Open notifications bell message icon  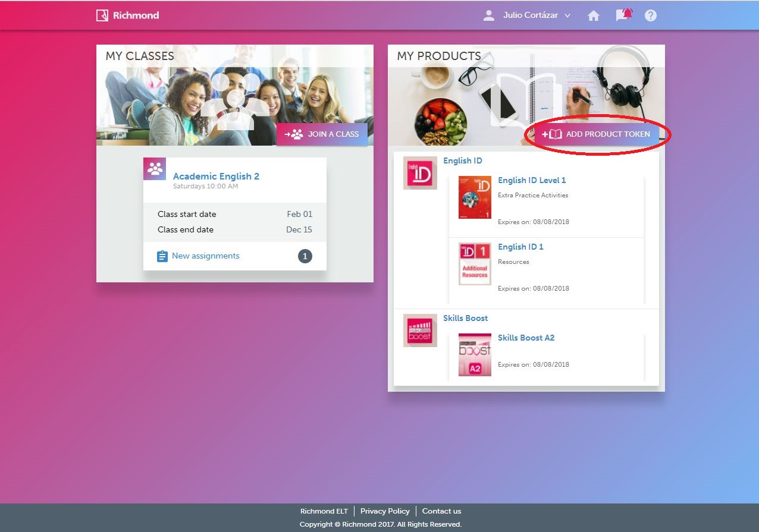(x=623, y=15)
